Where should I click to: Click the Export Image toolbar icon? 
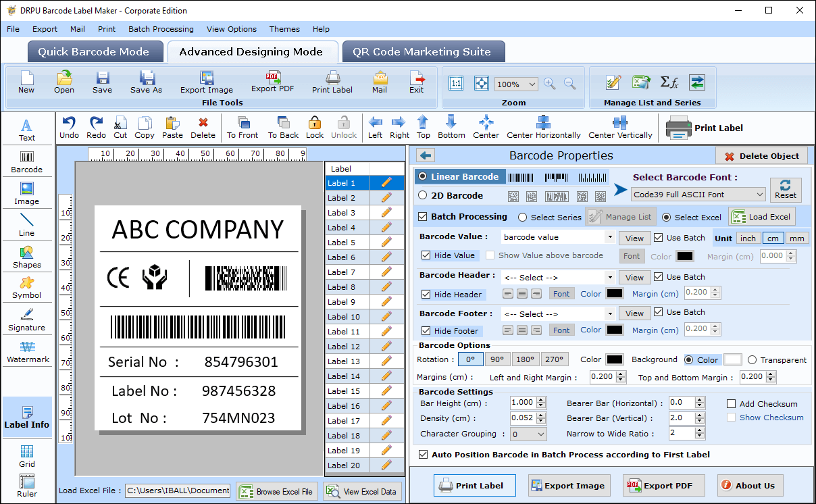pyautogui.click(x=207, y=82)
